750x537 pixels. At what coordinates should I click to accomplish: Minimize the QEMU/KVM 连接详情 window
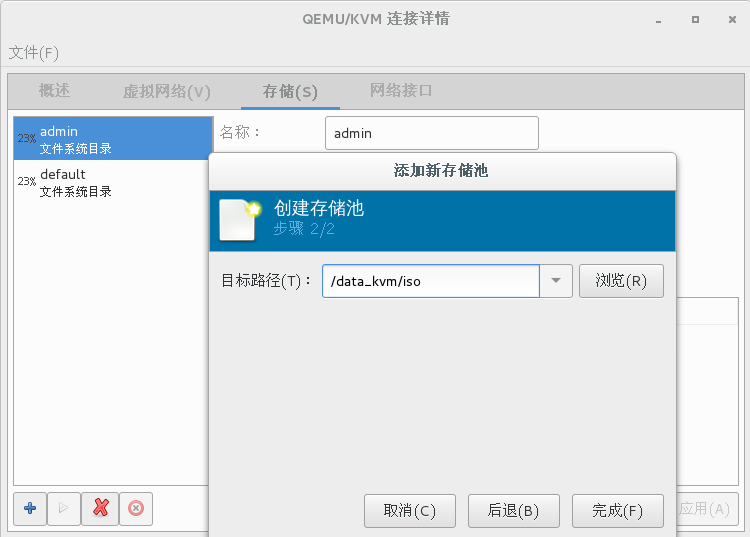659,20
